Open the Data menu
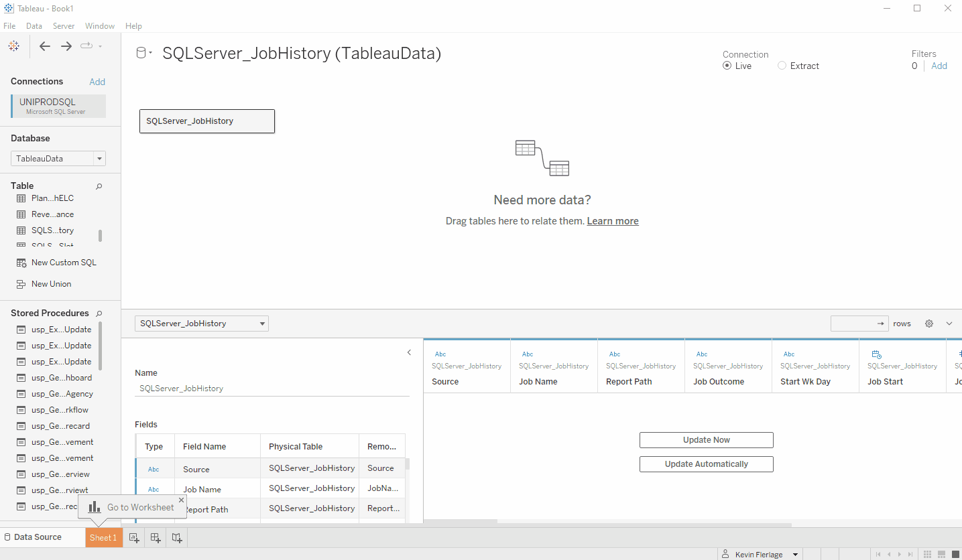962x560 pixels. pos(34,26)
